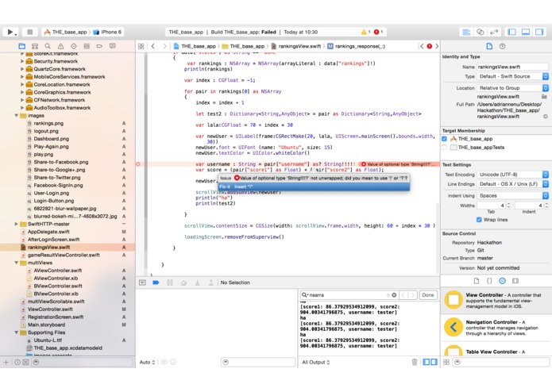Show the Media library

pyautogui.click(x=515, y=281)
